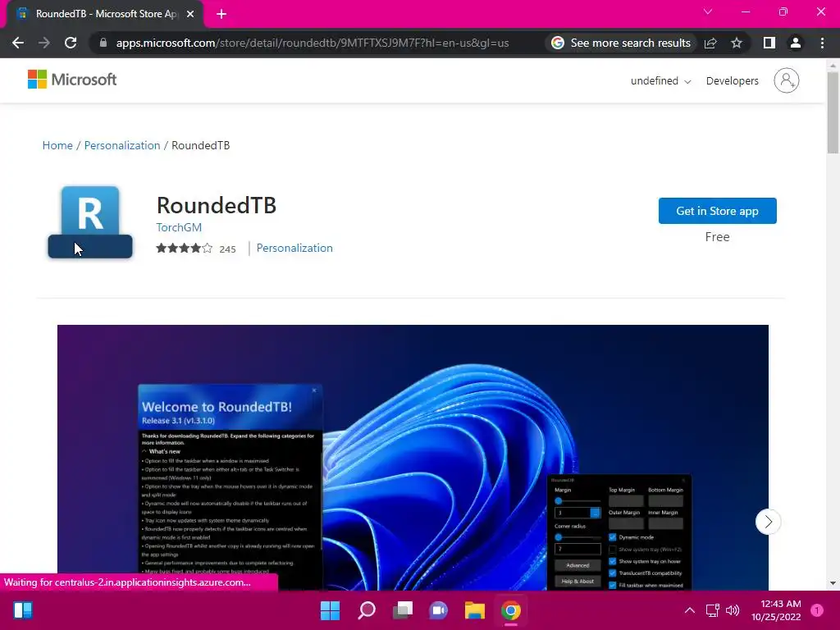The width and height of the screenshot is (840, 630).
Task: Close the RoundedTB tab
Action: click(x=190, y=14)
